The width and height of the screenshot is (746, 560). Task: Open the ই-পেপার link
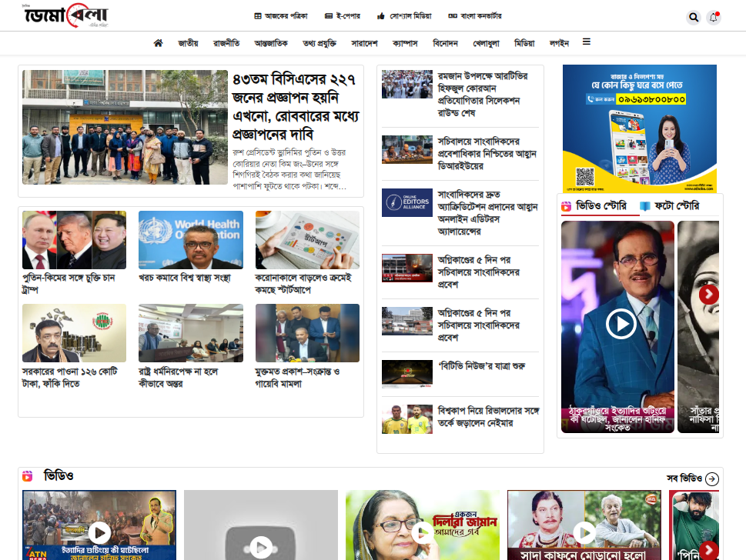point(343,16)
